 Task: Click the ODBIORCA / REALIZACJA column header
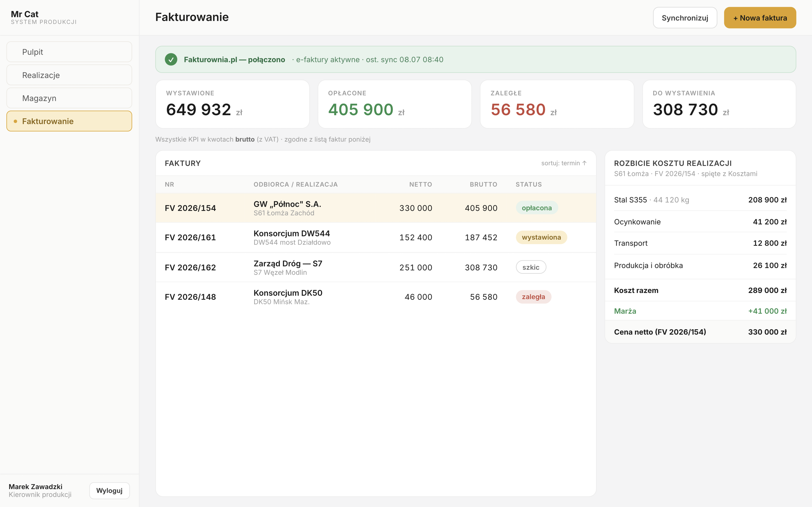click(x=296, y=184)
